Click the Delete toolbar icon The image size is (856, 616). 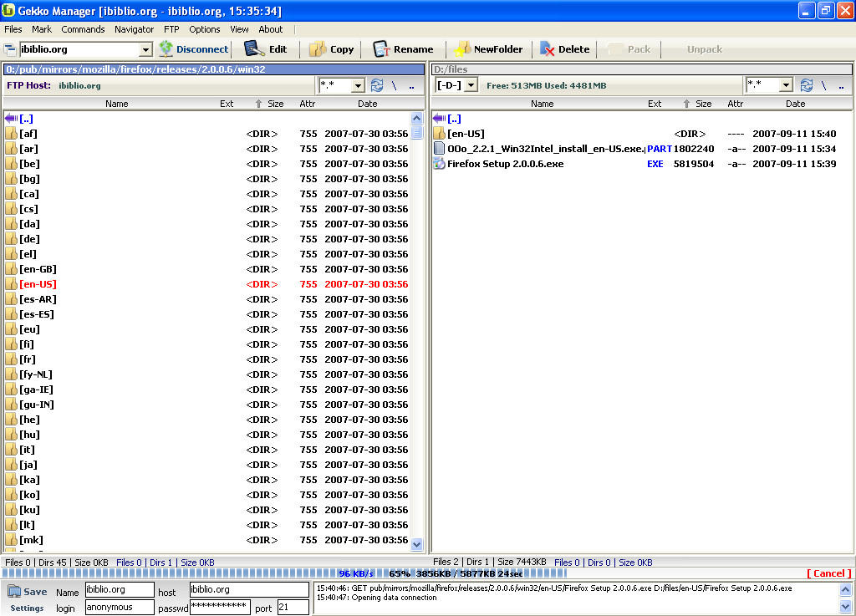pyautogui.click(x=548, y=49)
